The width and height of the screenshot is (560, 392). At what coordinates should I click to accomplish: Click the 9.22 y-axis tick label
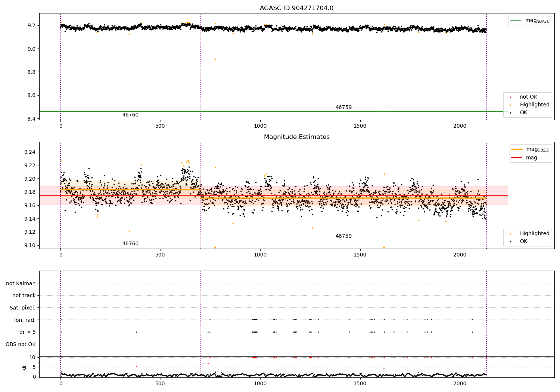30,165
